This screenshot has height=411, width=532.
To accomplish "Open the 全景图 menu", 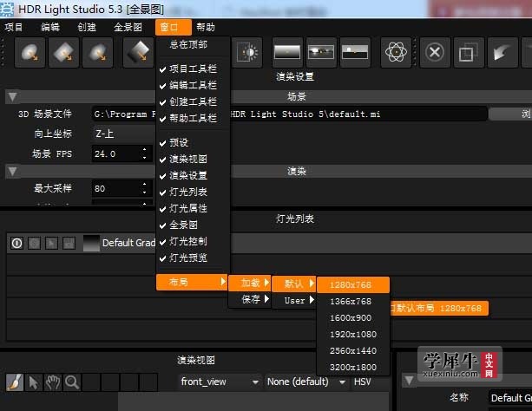I will (128, 27).
